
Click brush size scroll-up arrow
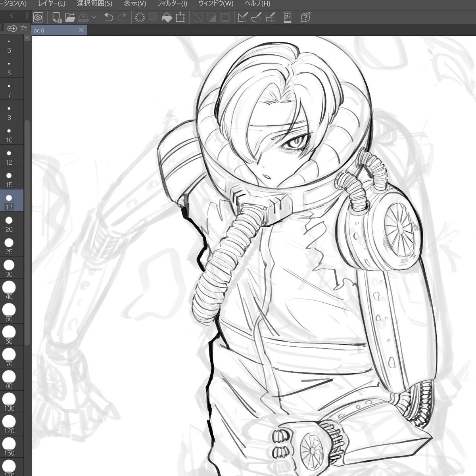tap(27, 38)
